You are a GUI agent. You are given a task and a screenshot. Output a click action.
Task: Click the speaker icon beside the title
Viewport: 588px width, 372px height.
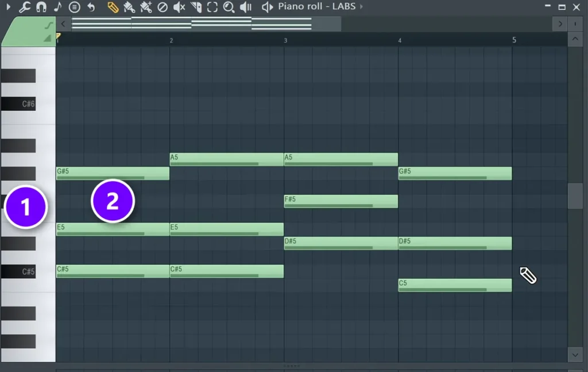pos(267,7)
